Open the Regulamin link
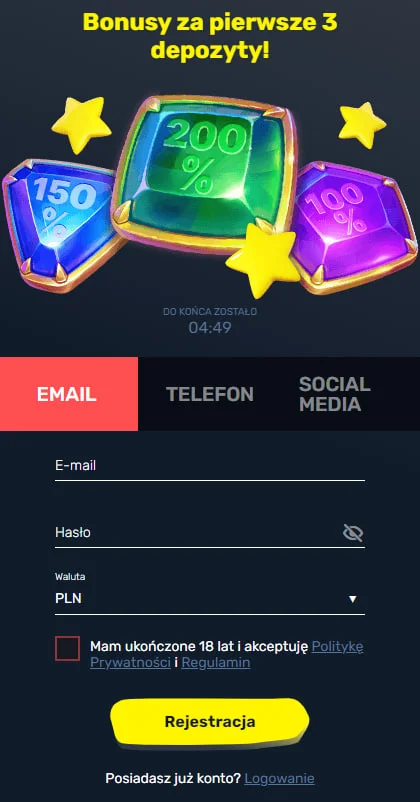Screen dimensions: 420x802 (216, 663)
